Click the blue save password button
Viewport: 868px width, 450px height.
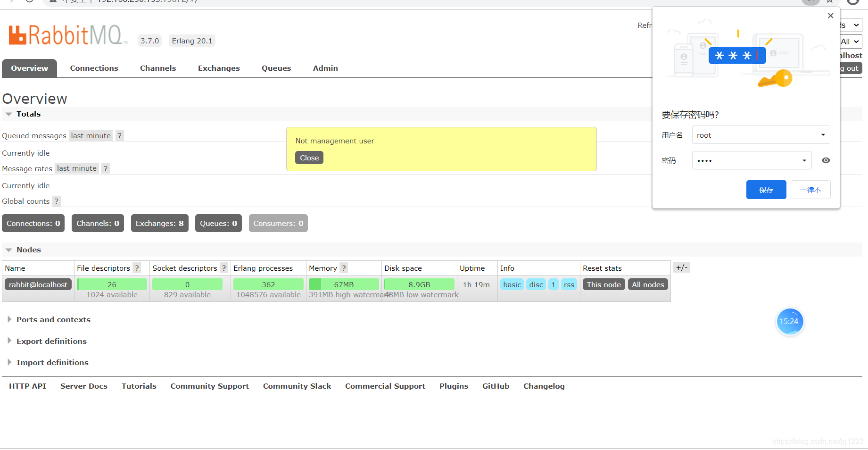coord(766,190)
